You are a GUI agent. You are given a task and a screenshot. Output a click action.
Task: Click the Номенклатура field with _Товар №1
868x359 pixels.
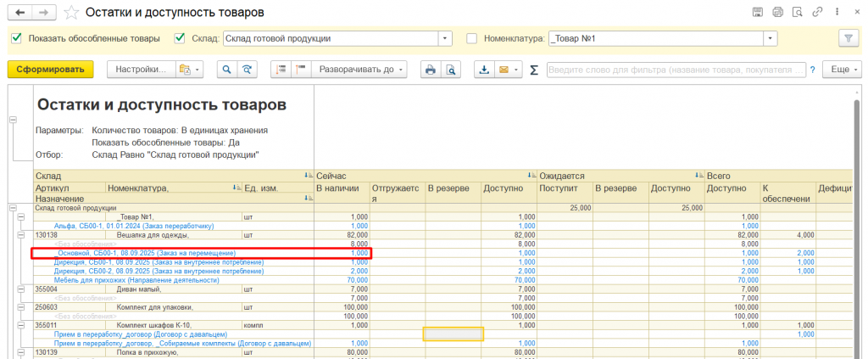(655, 39)
